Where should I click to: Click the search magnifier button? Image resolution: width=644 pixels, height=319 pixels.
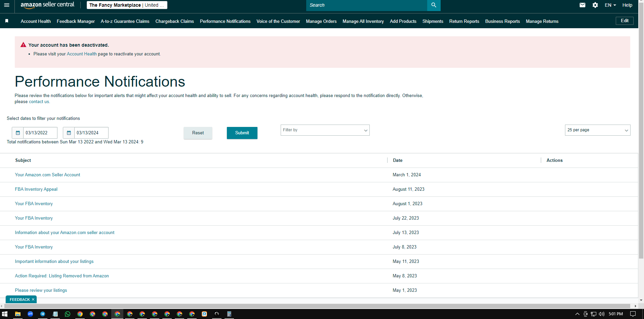pyautogui.click(x=434, y=5)
